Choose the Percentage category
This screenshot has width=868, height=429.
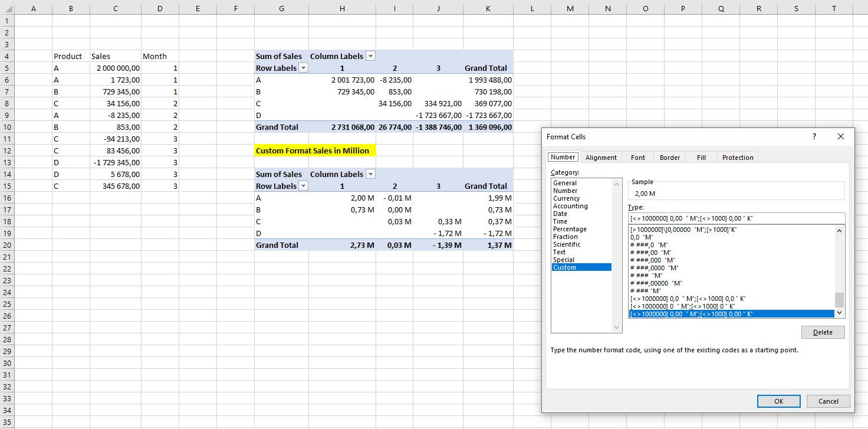point(581,229)
